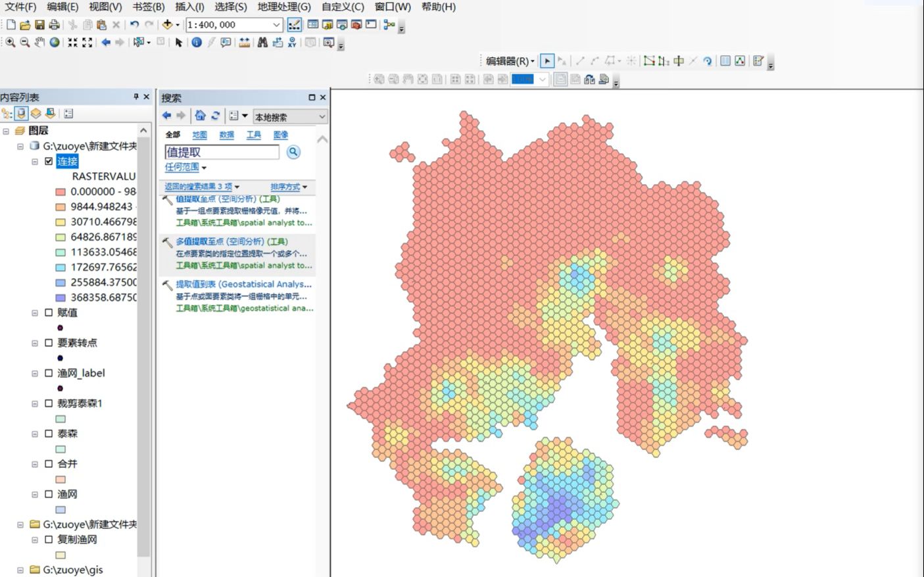The width and height of the screenshot is (924, 577).
Task: Click the Full Extent globe icon
Action: (55, 42)
